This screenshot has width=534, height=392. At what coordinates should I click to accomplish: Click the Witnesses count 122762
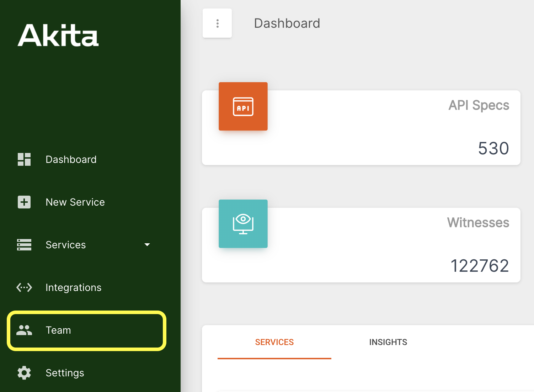pos(480,266)
